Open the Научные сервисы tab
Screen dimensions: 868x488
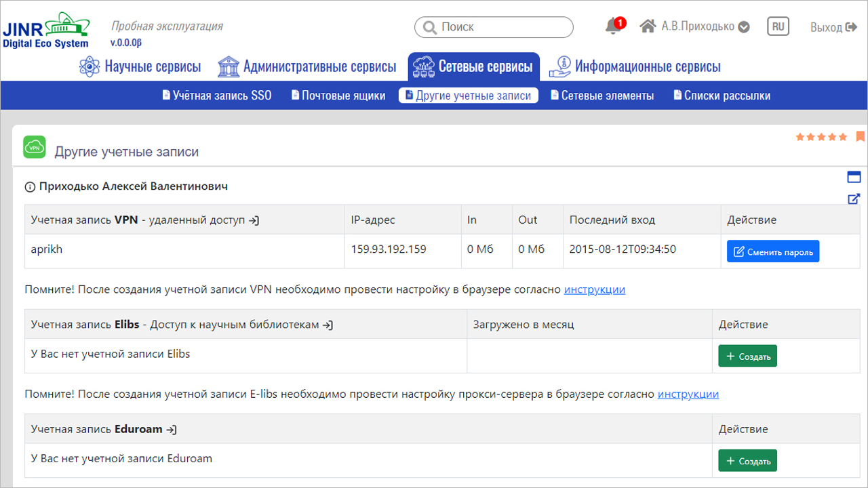coord(140,66)
